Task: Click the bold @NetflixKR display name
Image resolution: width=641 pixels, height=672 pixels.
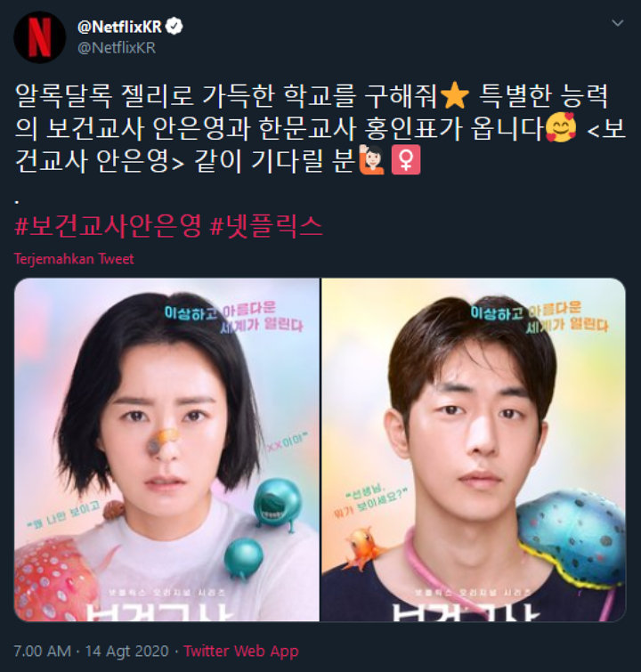Action: point(119,27)
